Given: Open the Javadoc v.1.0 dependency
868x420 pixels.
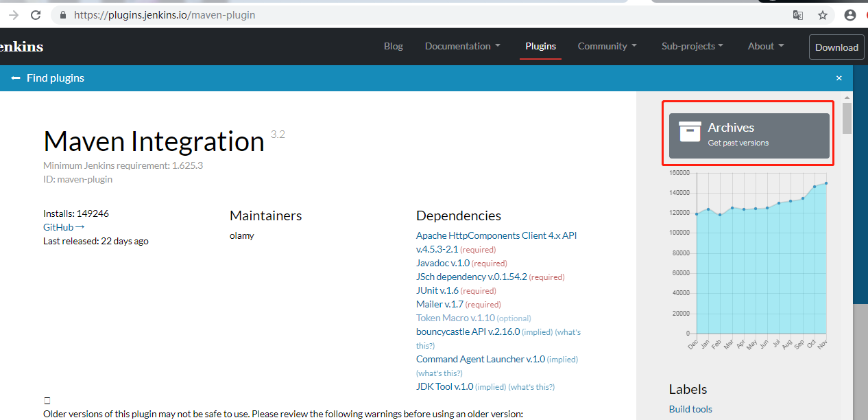Looking at the screenshot, I should pos(443,263).
